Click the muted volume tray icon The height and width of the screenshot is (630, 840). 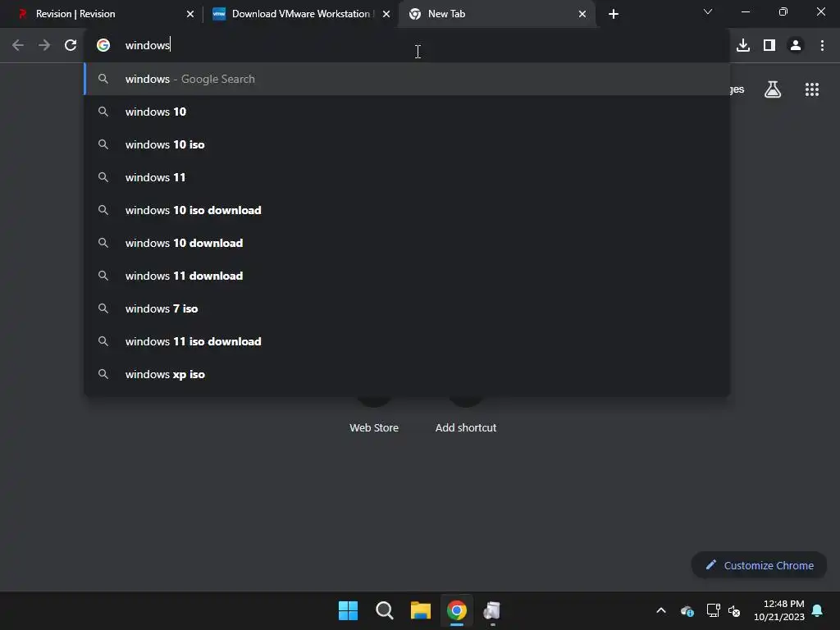[x=734, y=610]
